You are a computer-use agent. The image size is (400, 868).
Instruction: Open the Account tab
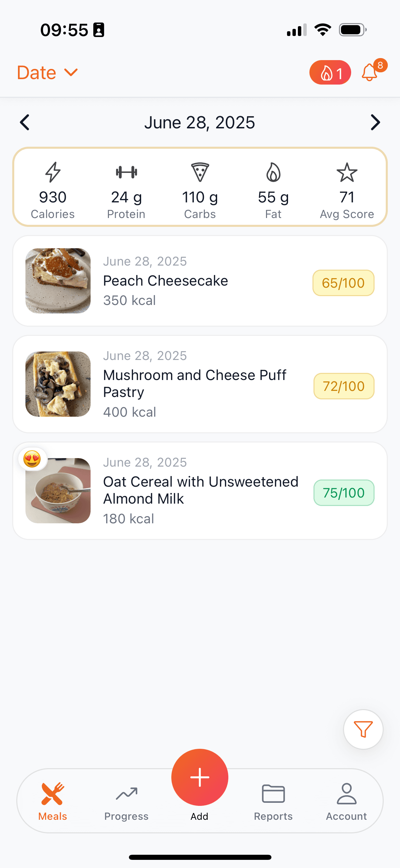(346, 801)
